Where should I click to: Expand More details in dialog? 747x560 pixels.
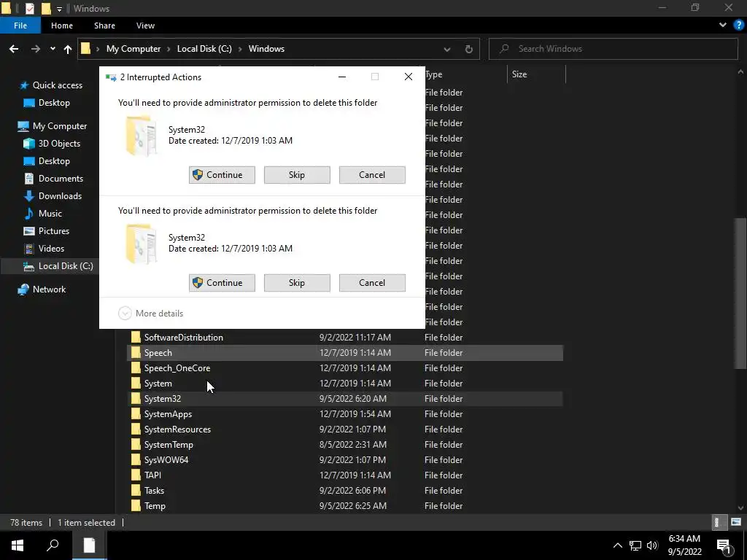pyautogui.click(x=151, y=314)
